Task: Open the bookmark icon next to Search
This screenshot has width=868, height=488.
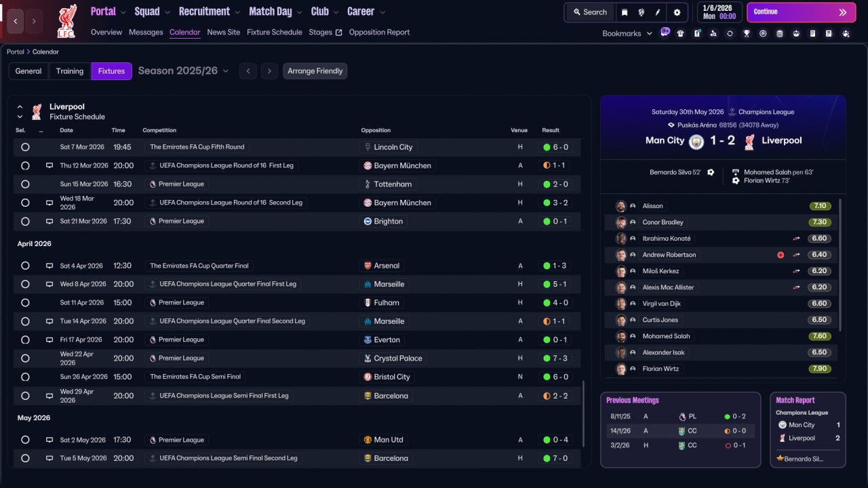Action: coord(625,12)
